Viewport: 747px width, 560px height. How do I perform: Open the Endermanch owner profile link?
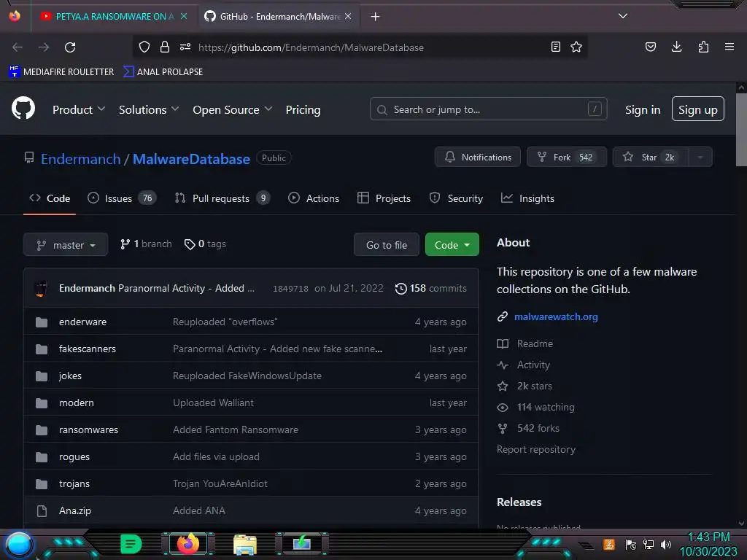(80, 159)
